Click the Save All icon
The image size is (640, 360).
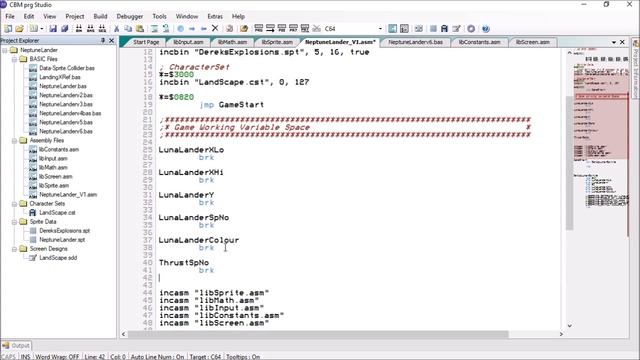click(x=64, y=29)
